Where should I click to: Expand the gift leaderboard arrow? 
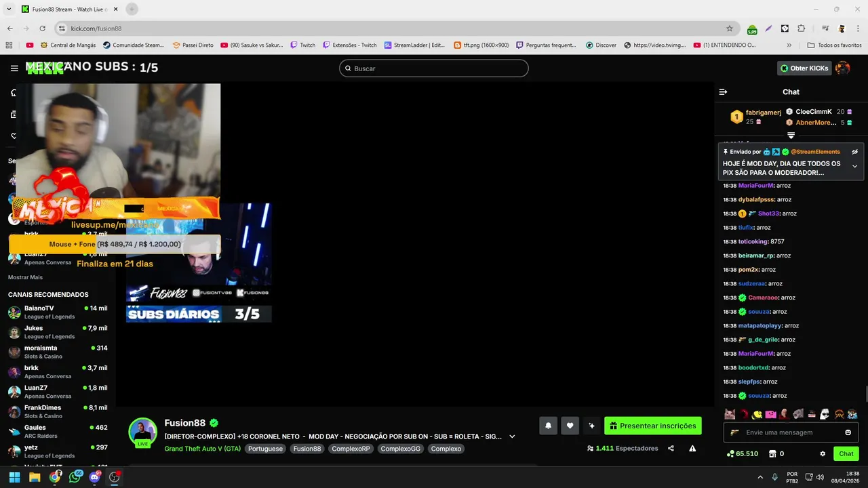click(x=791, y=136)
